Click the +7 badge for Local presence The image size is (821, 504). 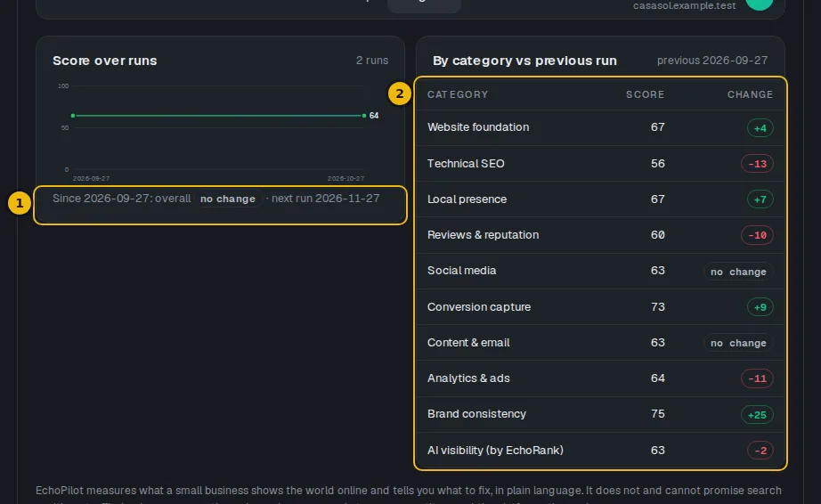760,199
